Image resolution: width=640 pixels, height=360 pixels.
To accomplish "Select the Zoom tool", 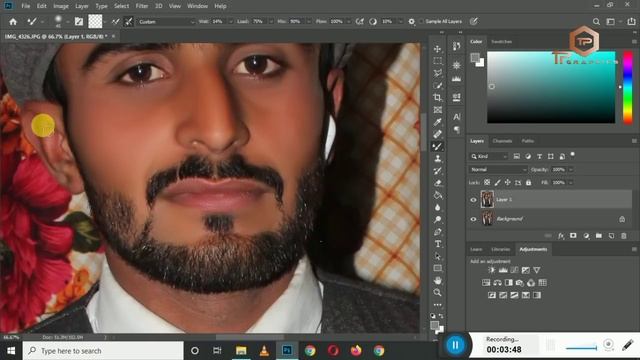I will coord(438,293).
